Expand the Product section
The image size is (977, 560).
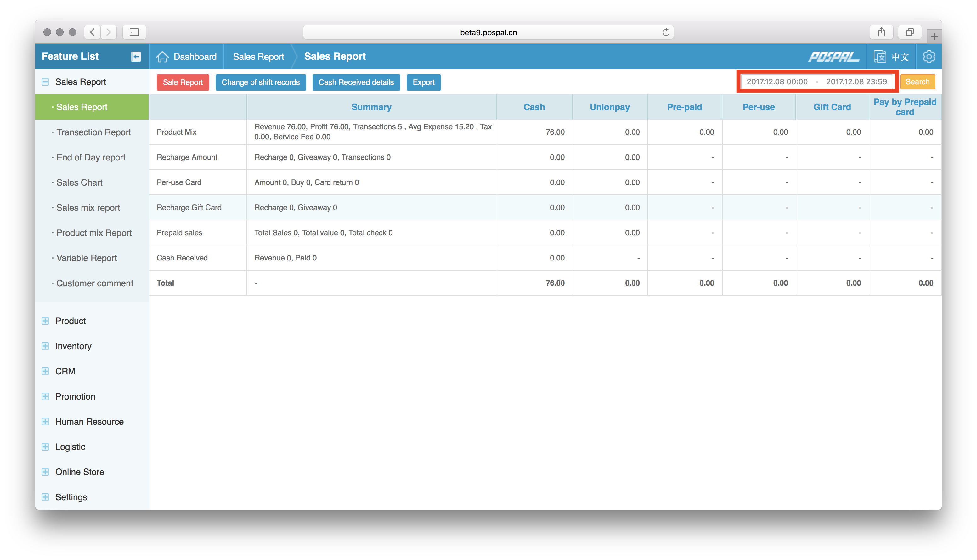45,321
